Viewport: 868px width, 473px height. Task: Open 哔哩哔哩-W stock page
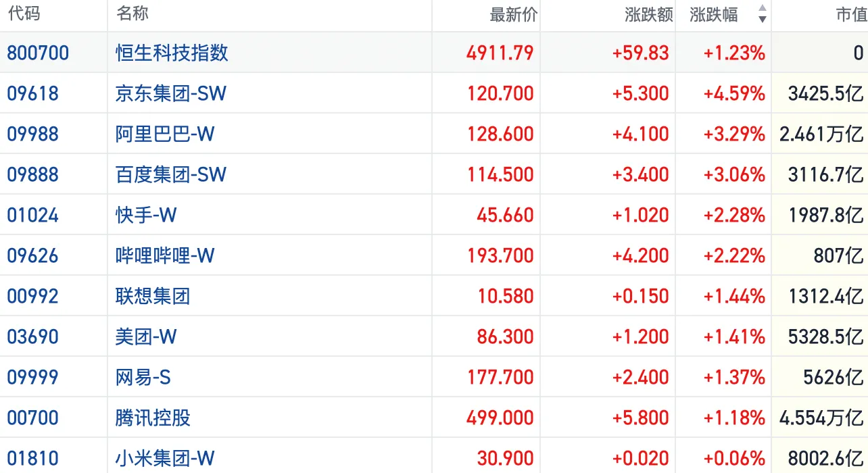pos(164,255)
